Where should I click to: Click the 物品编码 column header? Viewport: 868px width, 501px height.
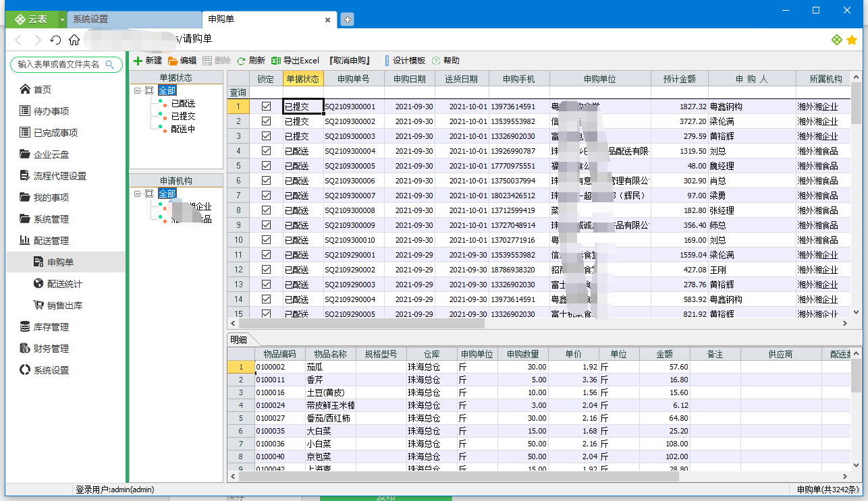pos(280,354)
